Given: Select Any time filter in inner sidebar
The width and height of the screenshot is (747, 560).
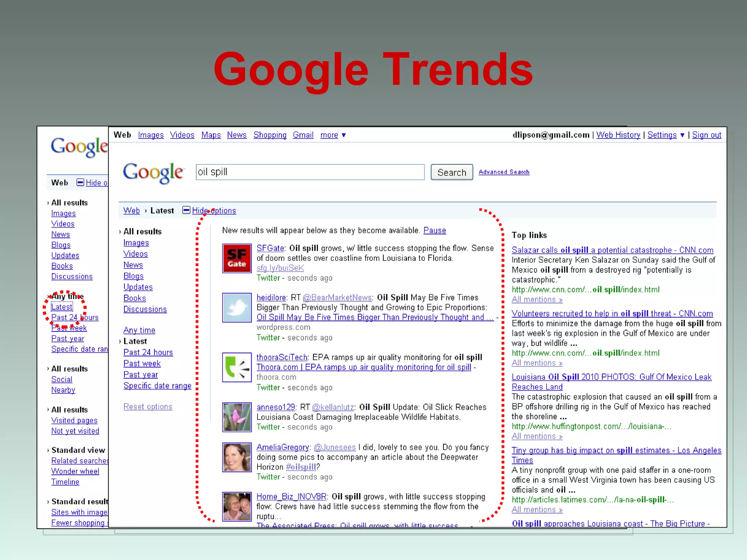Looking at the screenshot, I should click(x=139, y=330).
